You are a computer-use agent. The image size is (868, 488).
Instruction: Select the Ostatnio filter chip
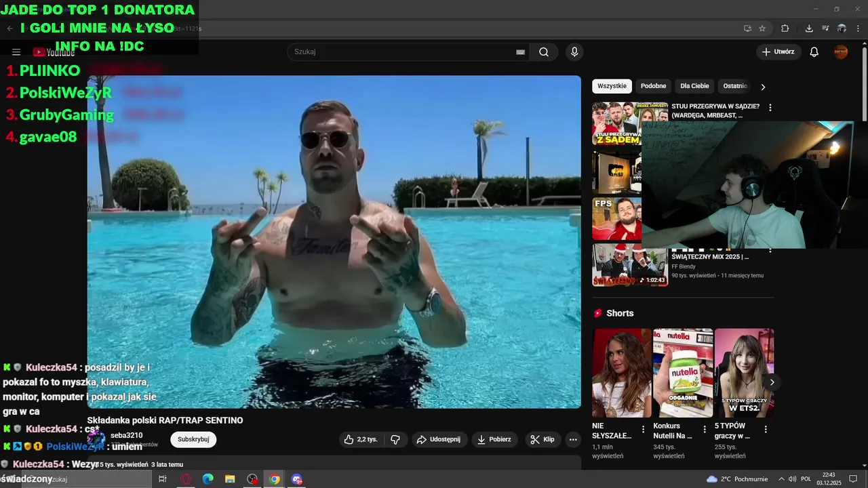click(x=735, y=86)
